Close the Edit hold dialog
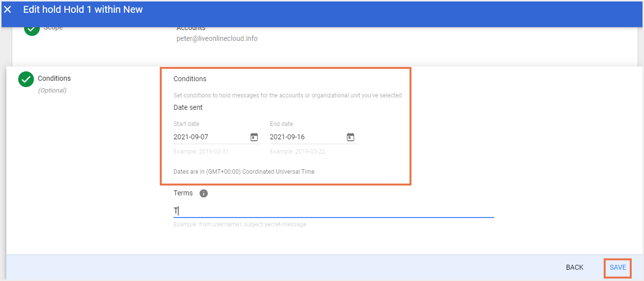The image size is (644, 281). click(x=8, y=9)
